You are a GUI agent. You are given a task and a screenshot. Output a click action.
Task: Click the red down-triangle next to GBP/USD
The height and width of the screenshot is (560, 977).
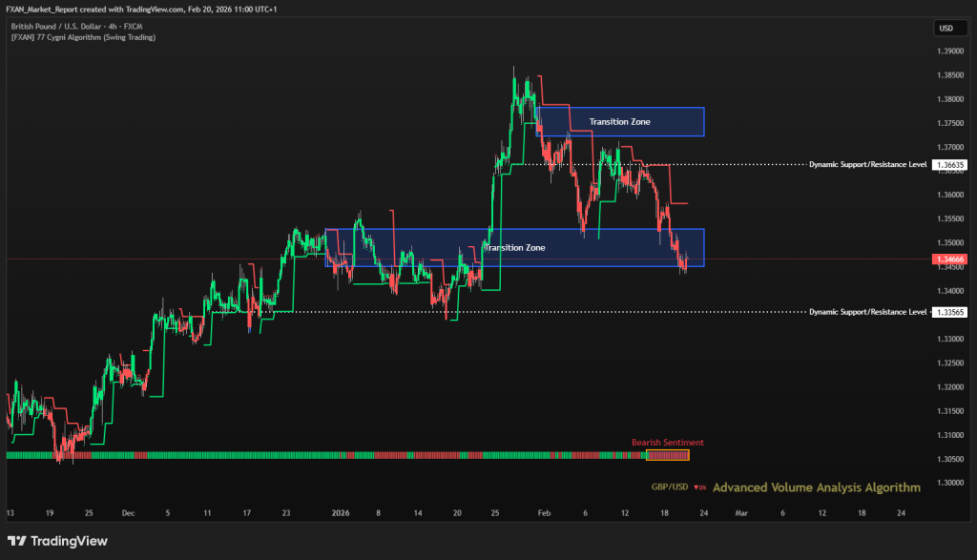click(697, 487)
